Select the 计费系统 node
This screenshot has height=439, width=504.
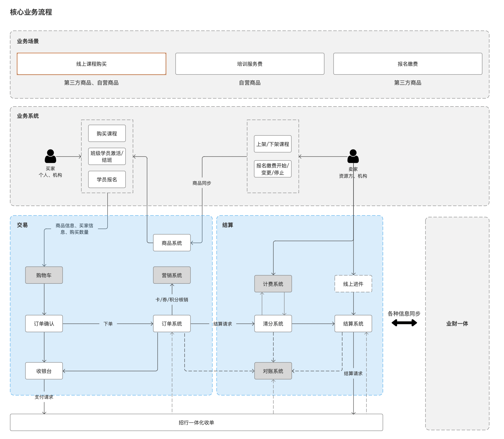click(x=273, y=284)
